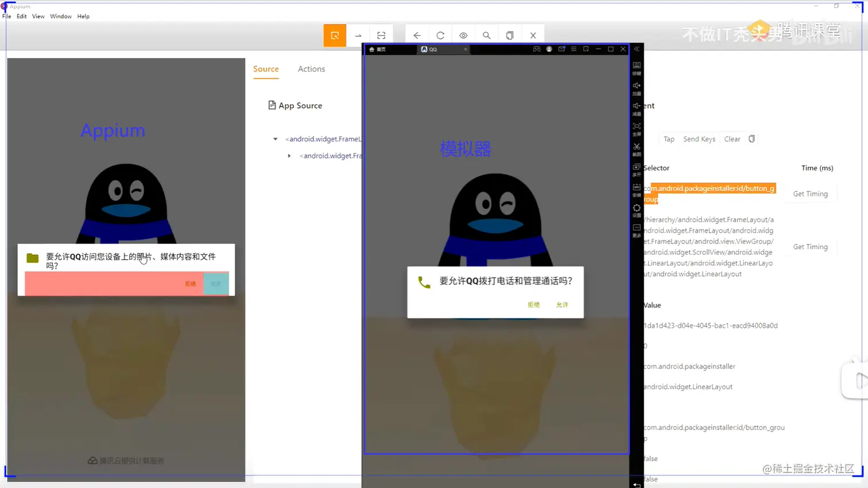Click android.widget.LinearLayout class value
The image size is (868, 488).
[x=688, y=387]
